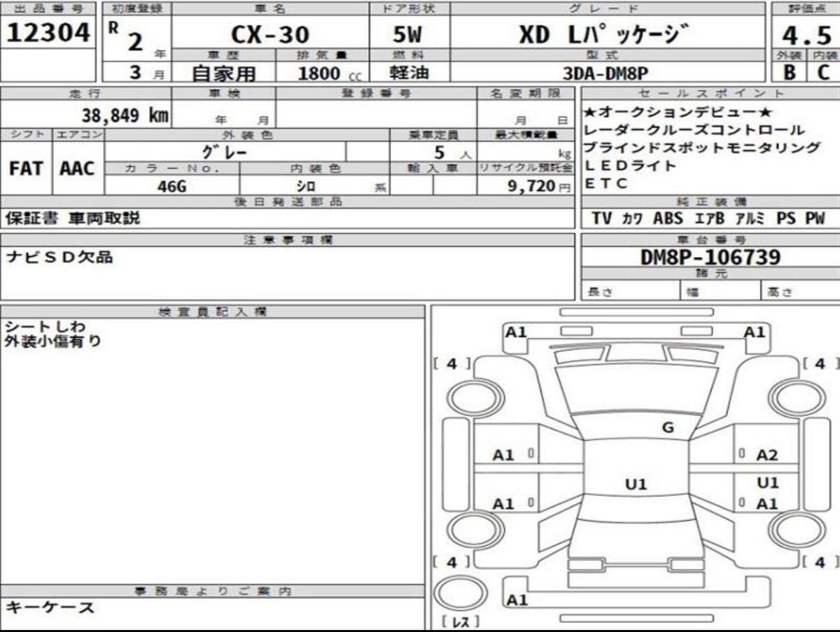Click 検査員記入欄 section header
840x632 pixels.
coord(213,311)
